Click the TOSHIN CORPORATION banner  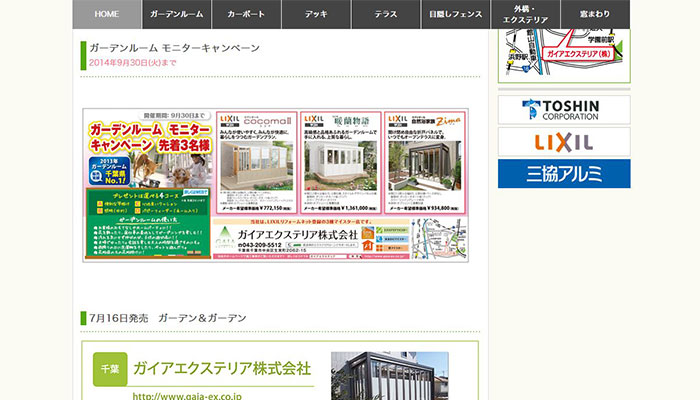pyautogui.click(x=564, y=110)
